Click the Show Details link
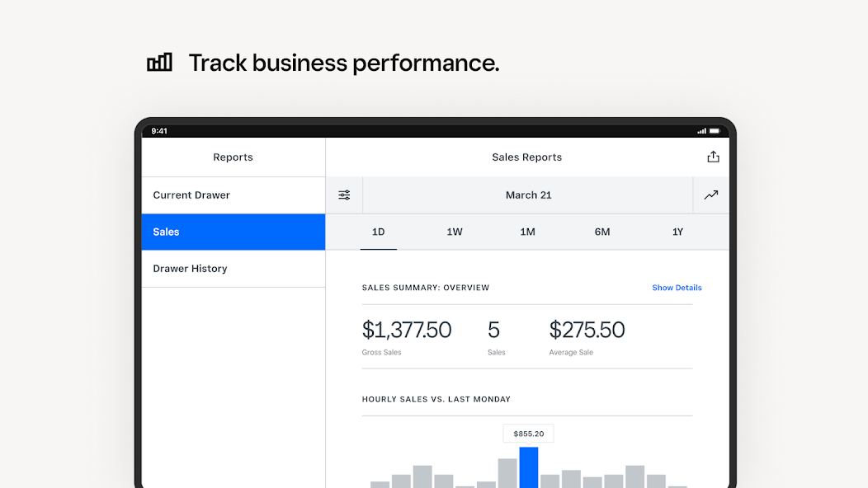This screenshot has height=488, width=868. [677, 288]
